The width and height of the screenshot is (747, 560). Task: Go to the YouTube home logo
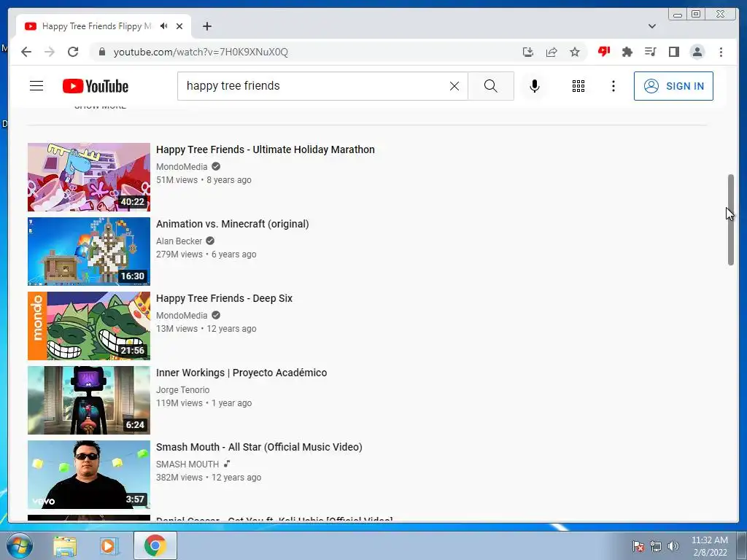(96, 86)
